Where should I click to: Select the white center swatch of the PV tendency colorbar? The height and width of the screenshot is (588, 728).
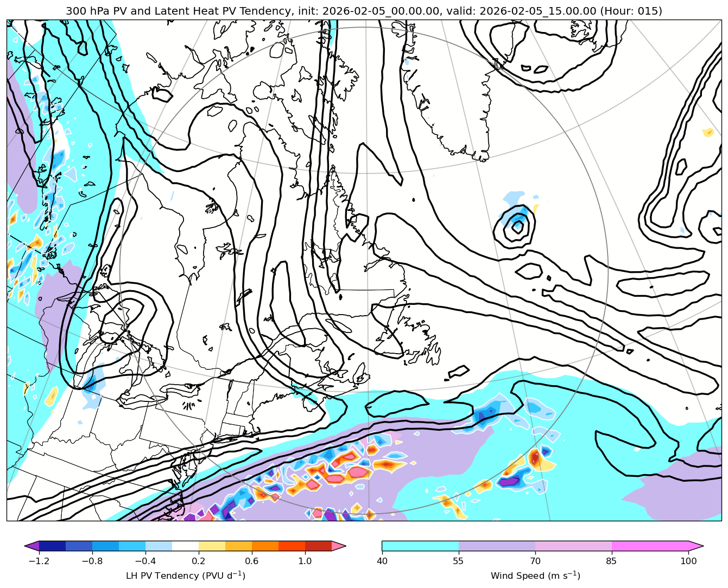(185, 546)
